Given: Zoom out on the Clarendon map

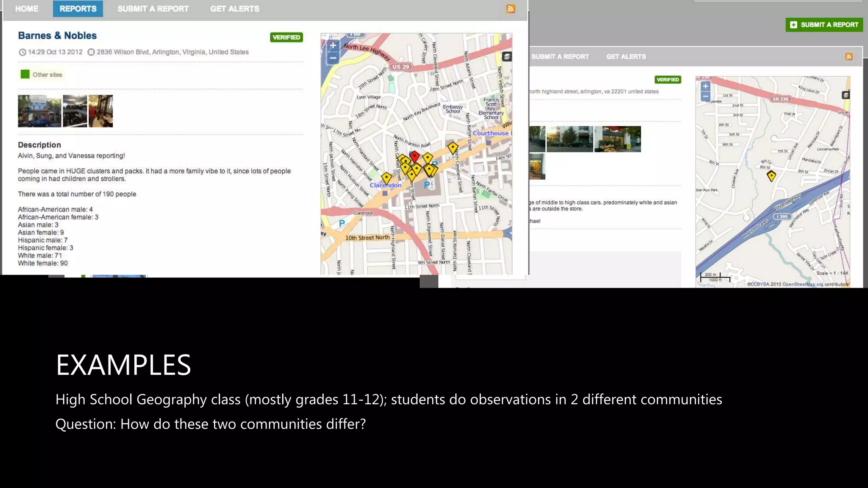Looking at the screenshot, I should tap(333, 58).
